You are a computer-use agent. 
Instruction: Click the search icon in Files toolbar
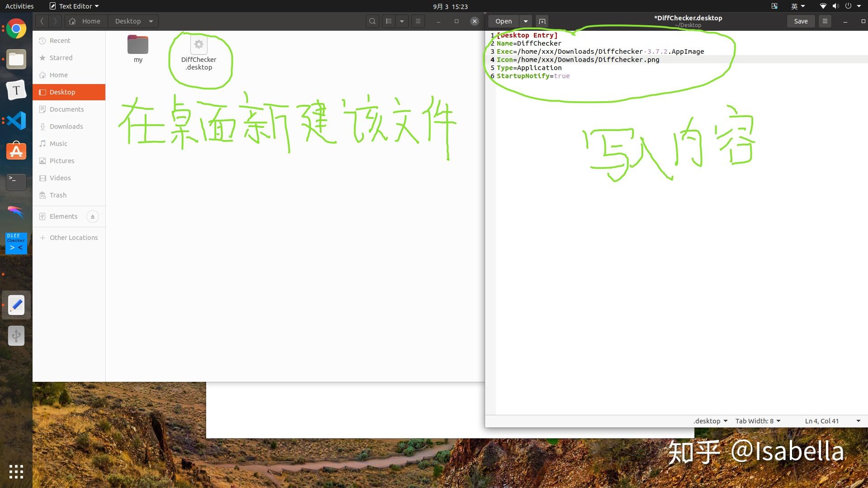tap(372, 21)
